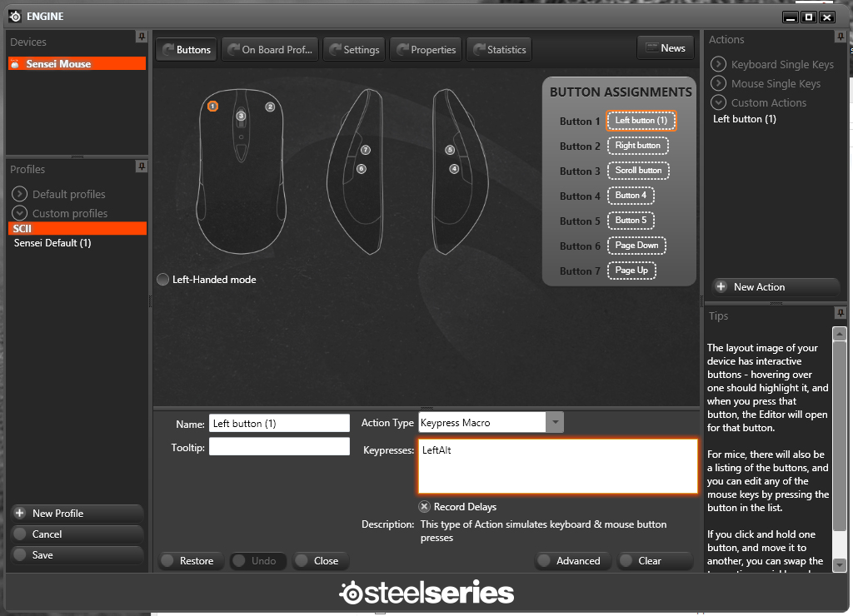Click Tips scrollbar up arrow
853x616 pixels.
click(840, 333)
